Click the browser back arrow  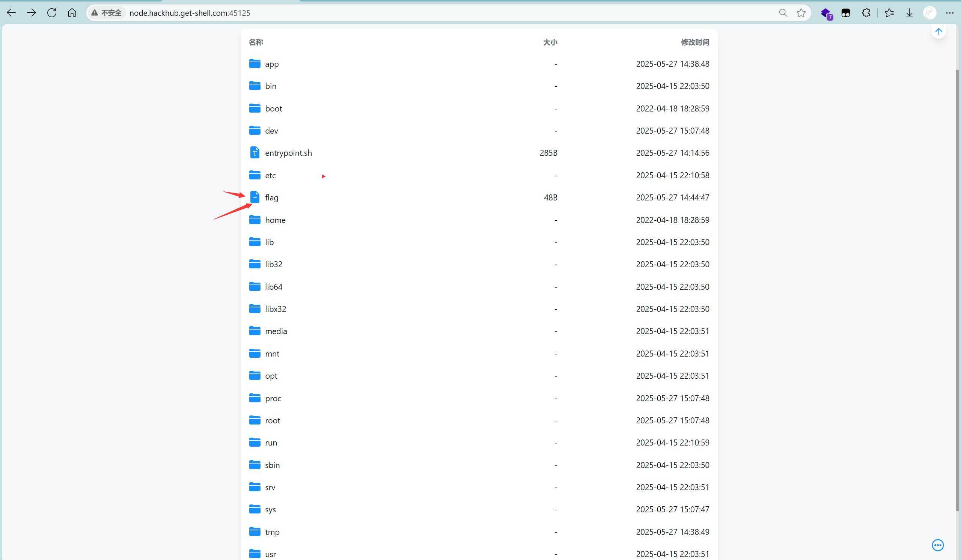click(x=11, y=13)
